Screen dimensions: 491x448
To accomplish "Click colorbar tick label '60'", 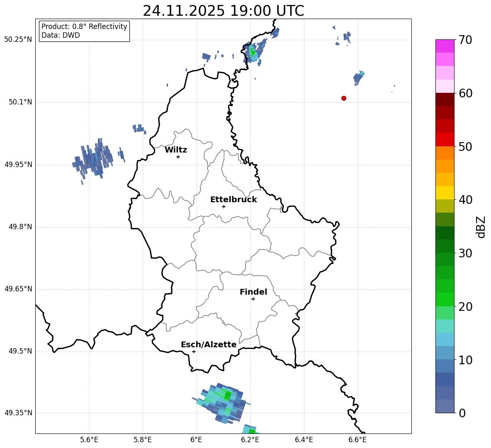I will 465,93.
